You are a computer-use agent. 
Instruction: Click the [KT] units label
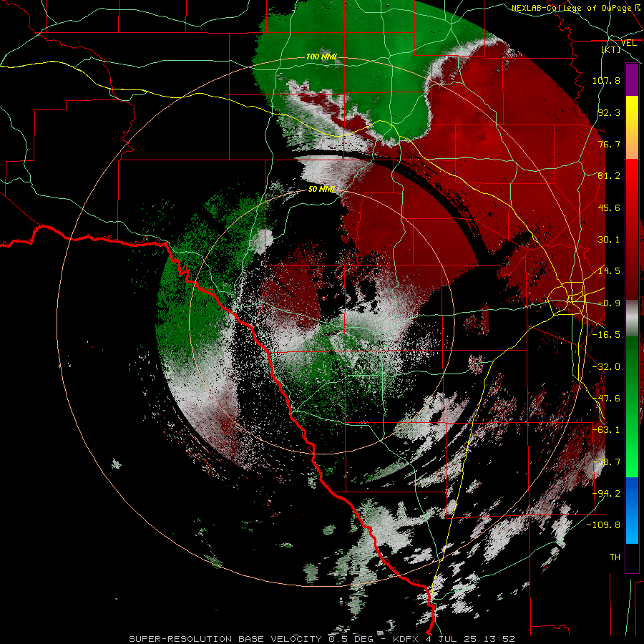point(611,49)
